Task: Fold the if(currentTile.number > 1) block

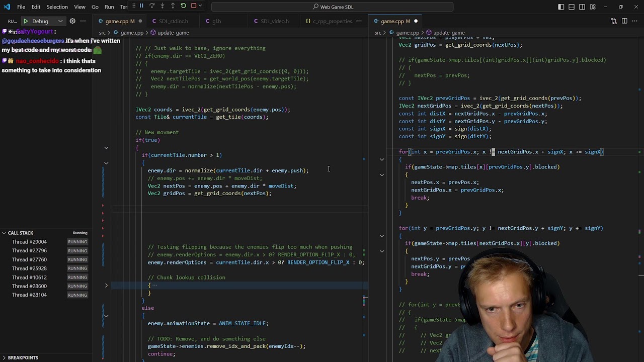Action: point(106,163)
